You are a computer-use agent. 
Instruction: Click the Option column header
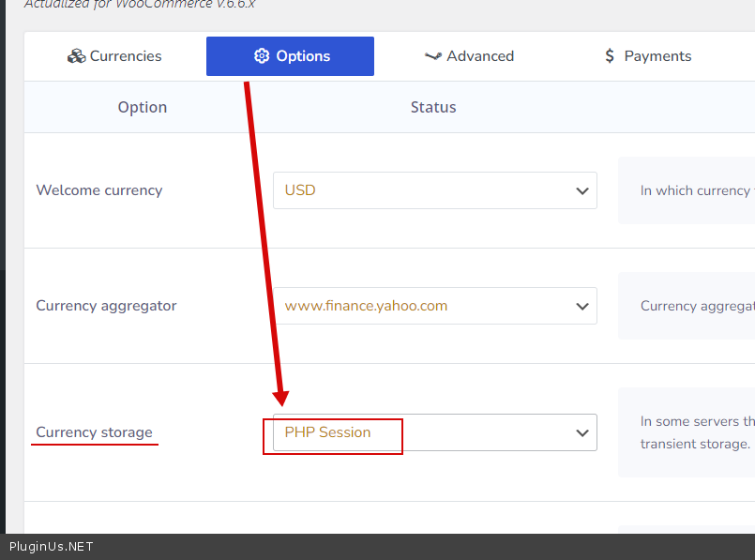coord(143,107)
